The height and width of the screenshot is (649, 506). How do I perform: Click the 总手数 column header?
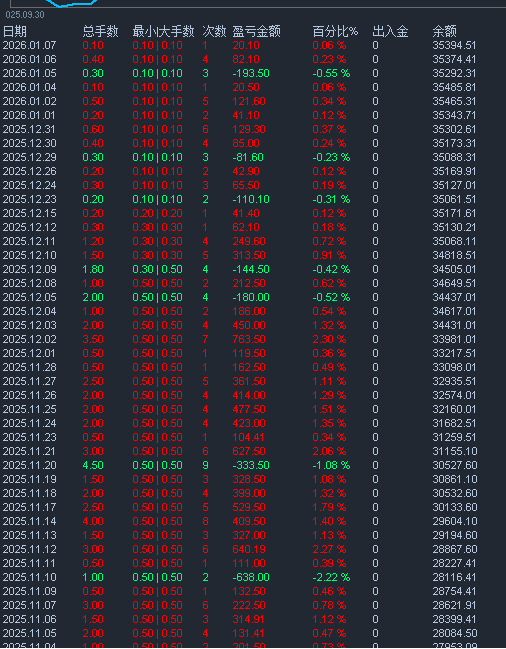point(101,31)
